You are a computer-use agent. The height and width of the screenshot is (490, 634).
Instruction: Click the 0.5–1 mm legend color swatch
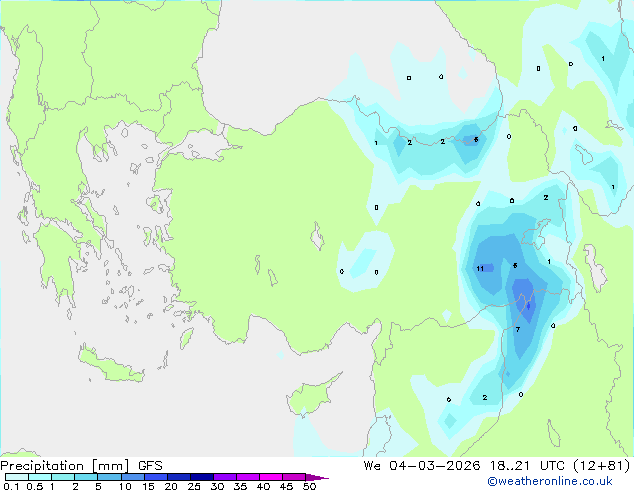pyautogui.click(x=40, y=477)
